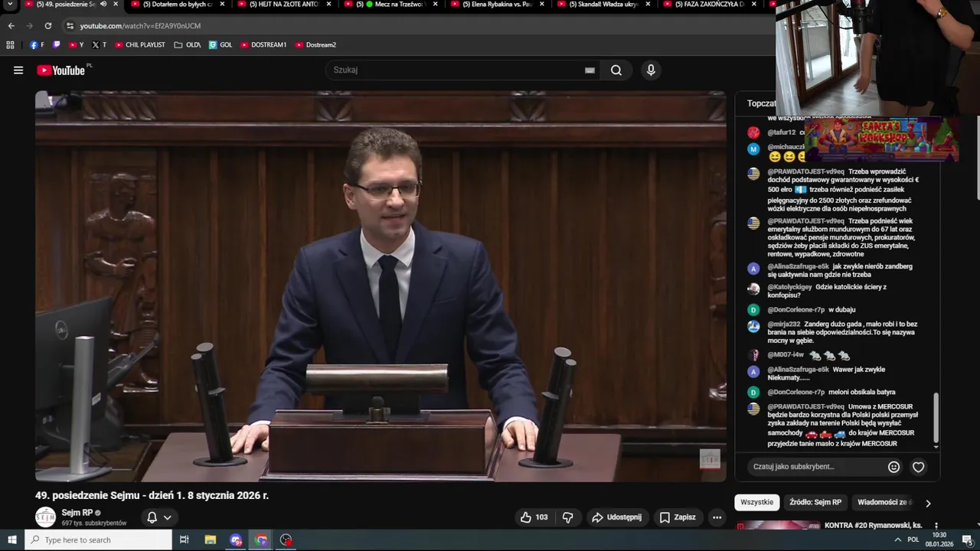Viewport: 980px width, 551px height.
Task: Select the 'Wiadomości ze' chip
Action: [x=884, y=503]
